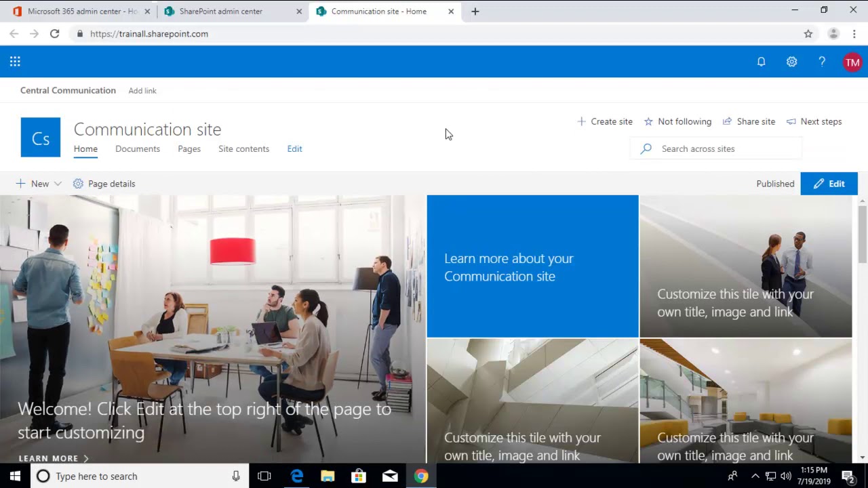Close the Communication site - Home tab
Image resolution: width=868 pixels, height=488 pixels.
451,12
